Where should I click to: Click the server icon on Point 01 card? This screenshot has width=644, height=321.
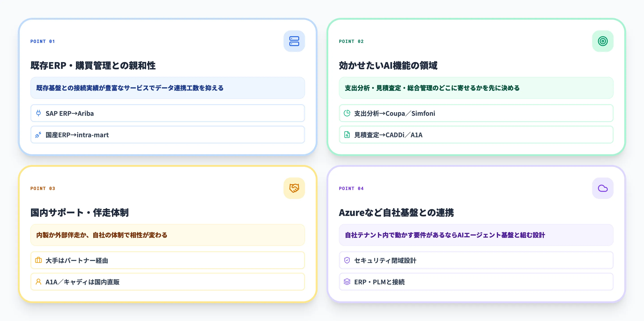[294, 41]
